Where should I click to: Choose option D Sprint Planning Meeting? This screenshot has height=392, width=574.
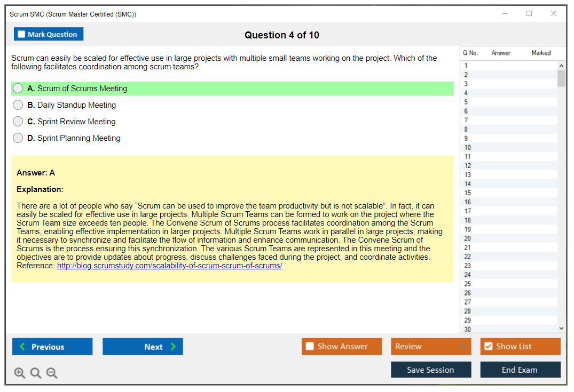tap(18, 138)
